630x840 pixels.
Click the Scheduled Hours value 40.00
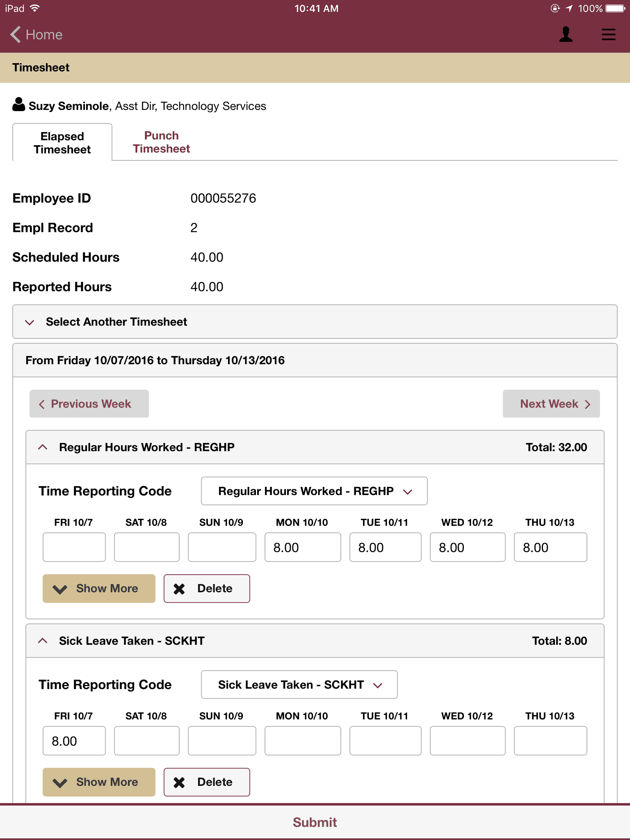point(207,257)
